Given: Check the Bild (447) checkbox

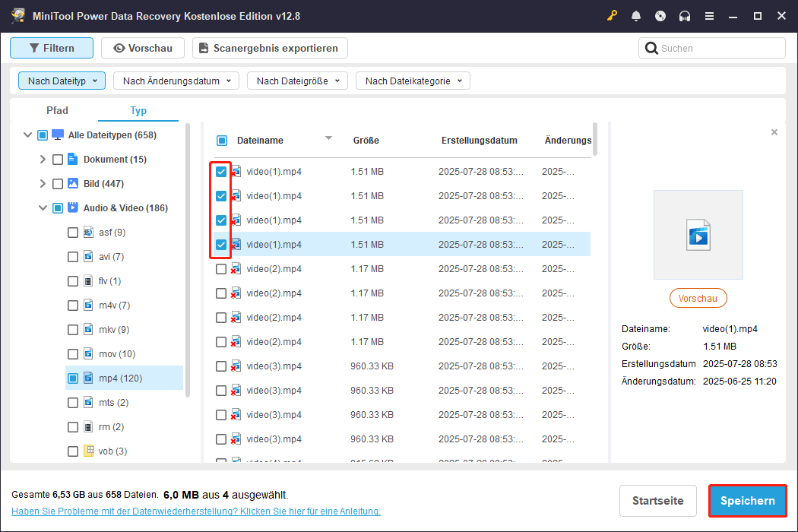Looking at the screenshot, I should click(x=58, y=184).
